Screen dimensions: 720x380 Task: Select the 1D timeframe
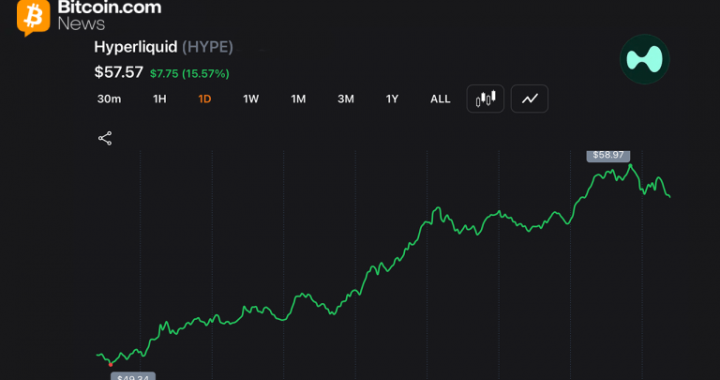point(204,99)
